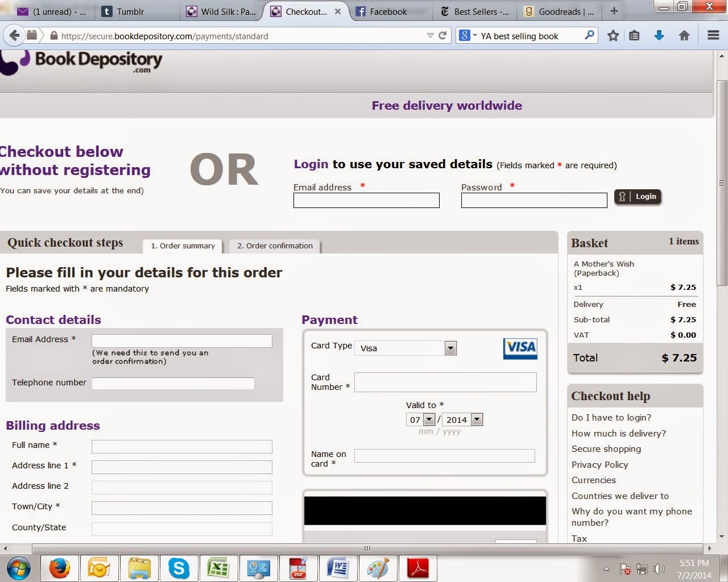The image size is (728, 582).
Task: Click the contact Email Address field
Action: click(x=182, y=341)
